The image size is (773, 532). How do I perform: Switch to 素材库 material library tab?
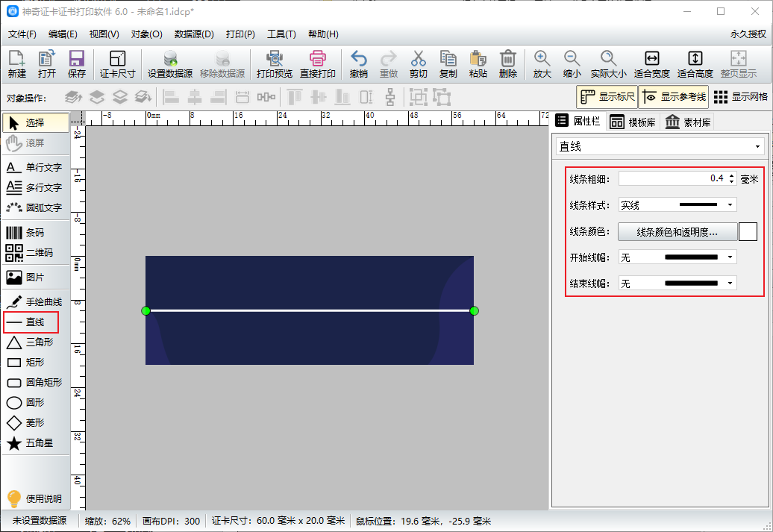688,122
